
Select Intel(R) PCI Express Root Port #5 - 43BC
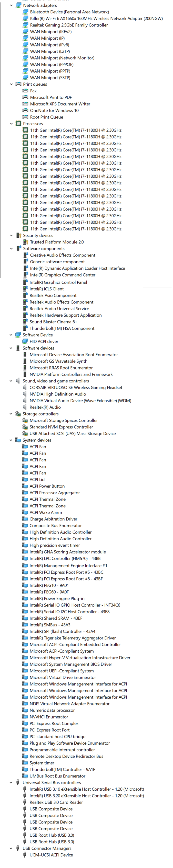[x=66, y=572]
